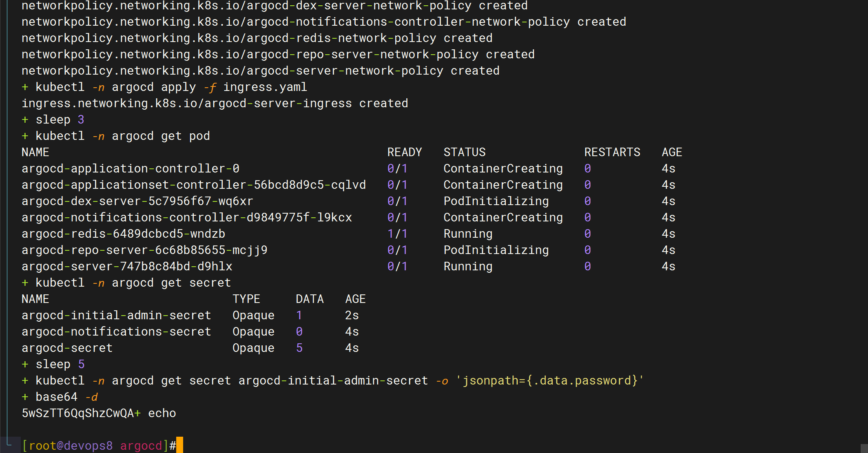Viewport: 868px width, 453px height.
Task: Click pod argocd-repo-server-6c68b85655-mcjj9
Action: pyautogui.click(x=144, y=250)
